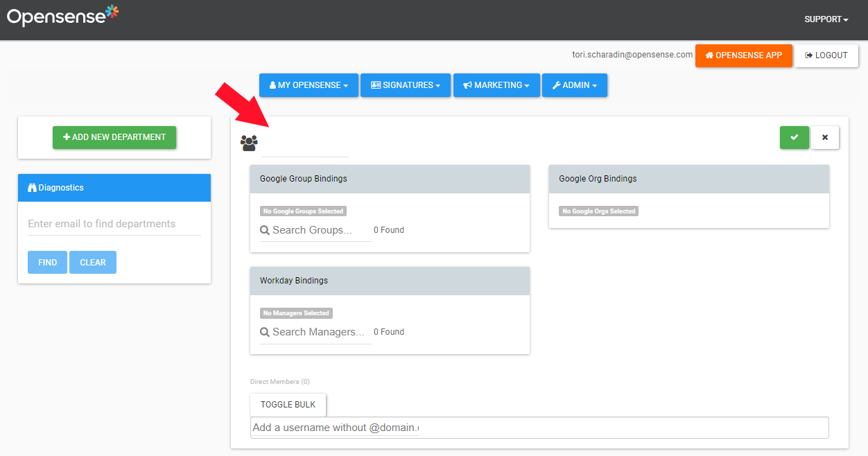
Task: Click the 0 Found text beside Search Managers
Action: (389, 332)
